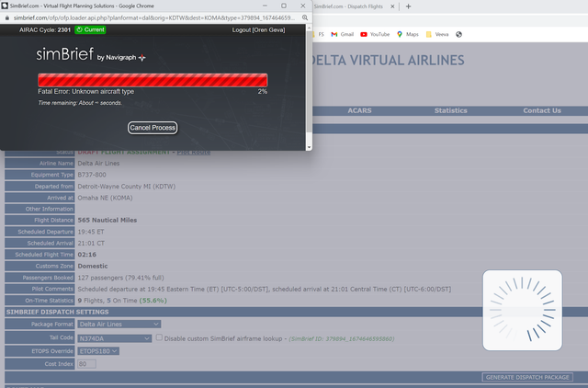Open the Maps bookmark
The height and width of the screenshot is (388, 588).
[x=408, y=34]
